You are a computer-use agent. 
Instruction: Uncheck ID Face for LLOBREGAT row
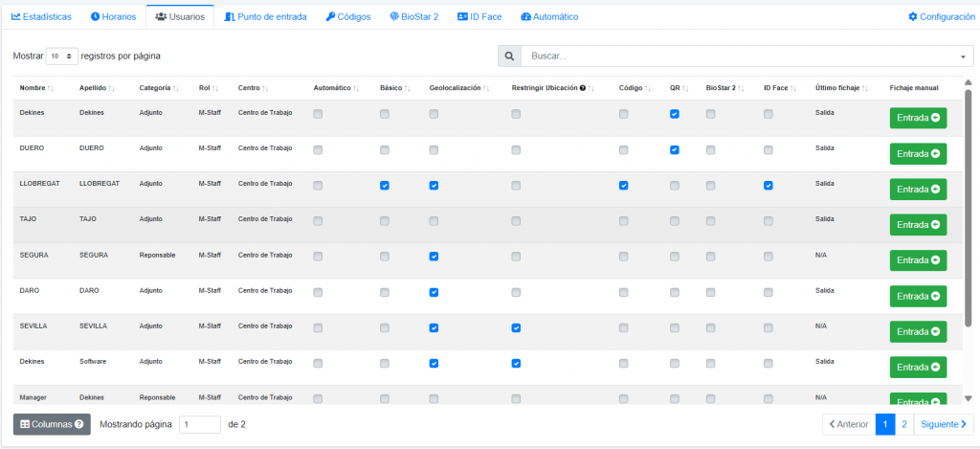[768, 186]
